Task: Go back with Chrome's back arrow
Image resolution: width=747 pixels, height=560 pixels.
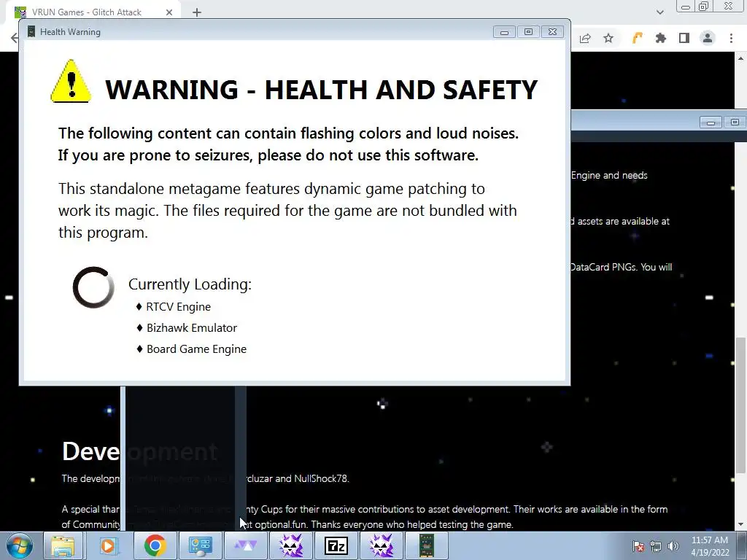Action: [x=15, y=38]
